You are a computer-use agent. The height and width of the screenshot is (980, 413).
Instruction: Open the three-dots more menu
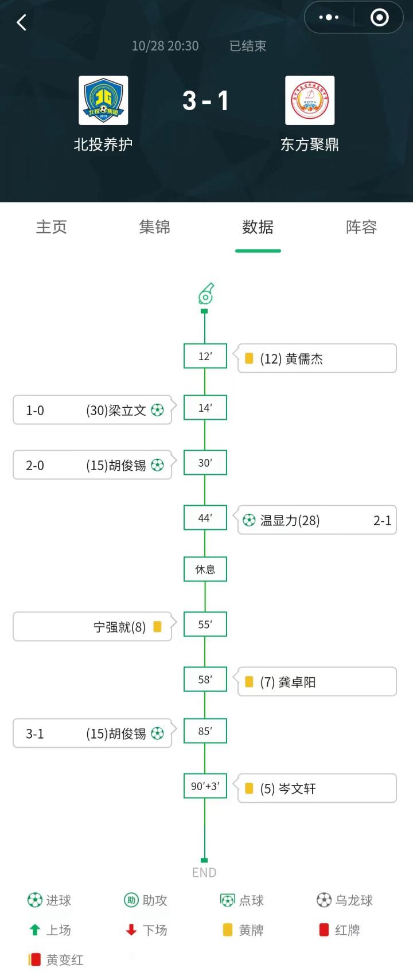pos(329,18)
